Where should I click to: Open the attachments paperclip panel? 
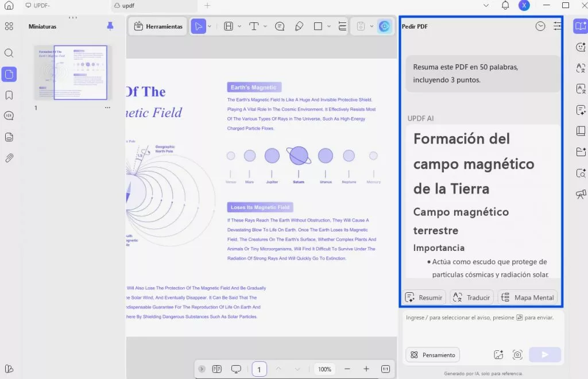9,158
